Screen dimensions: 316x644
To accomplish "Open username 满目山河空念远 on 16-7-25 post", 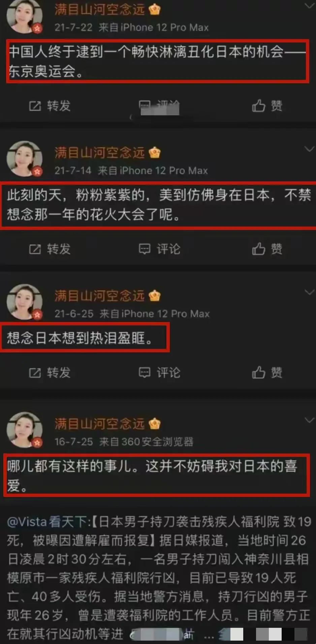I will coord(99,423).
